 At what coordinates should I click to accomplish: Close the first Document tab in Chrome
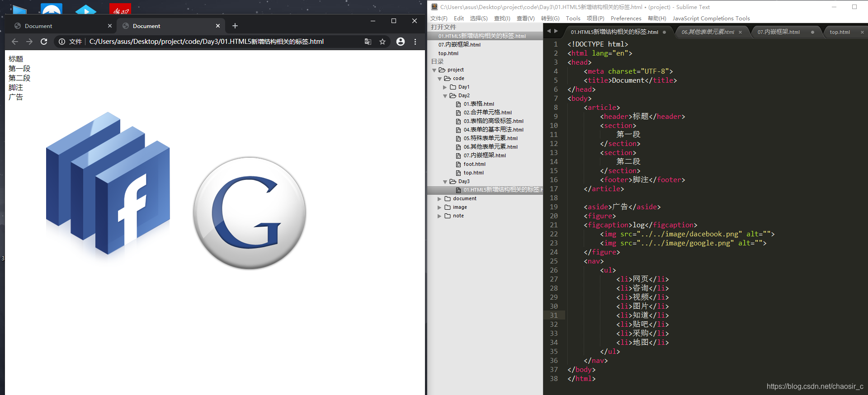pos(110,26)
